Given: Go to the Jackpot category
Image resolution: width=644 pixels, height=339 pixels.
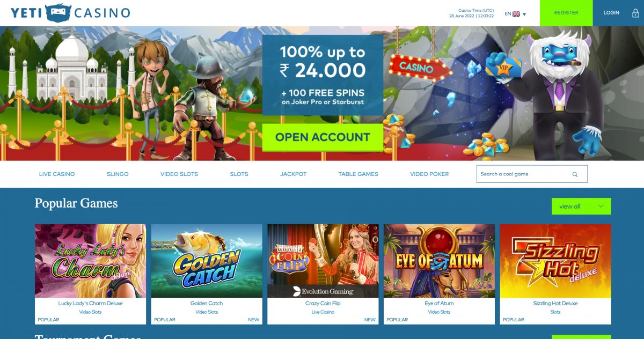Looking at the screenshot, I should pos(293,174).
